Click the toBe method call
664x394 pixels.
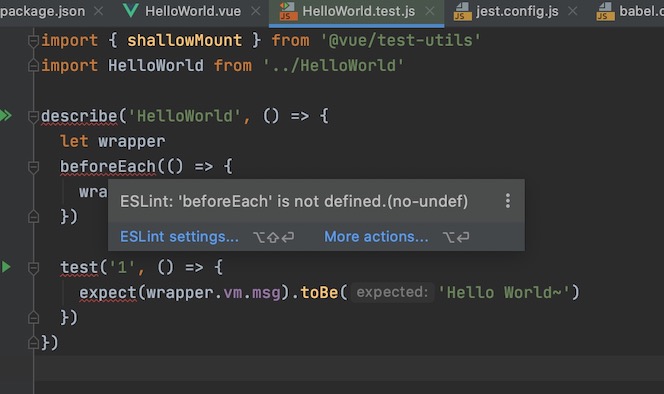pyautogui.click(x=319, y=293)
